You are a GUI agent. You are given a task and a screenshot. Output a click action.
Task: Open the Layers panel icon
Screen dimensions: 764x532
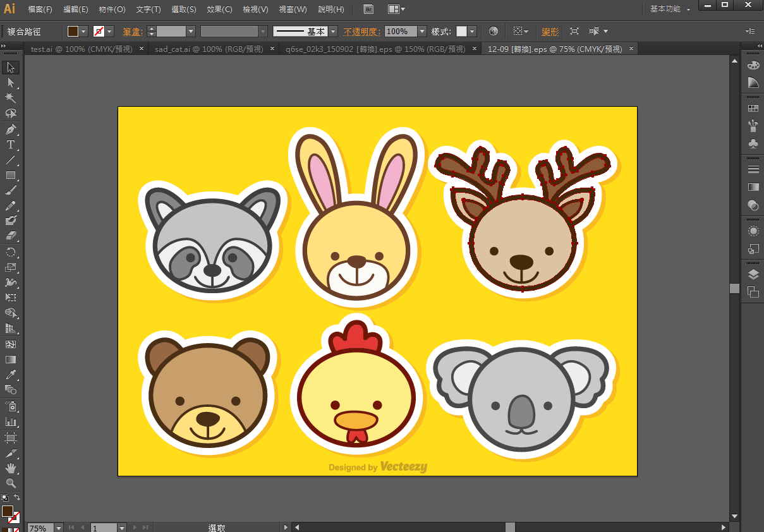pos(753,274)
